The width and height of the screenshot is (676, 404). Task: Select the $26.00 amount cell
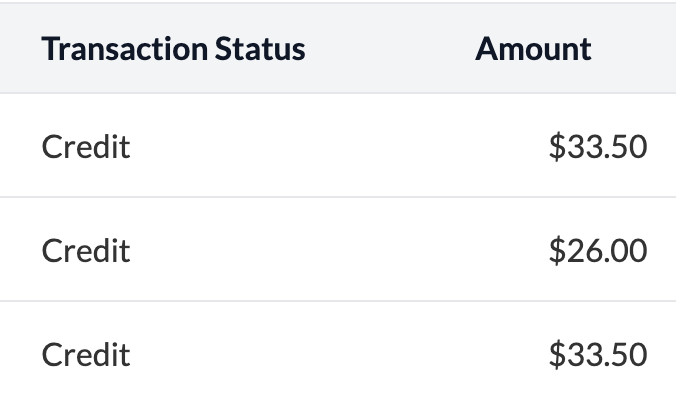point(597,250)
